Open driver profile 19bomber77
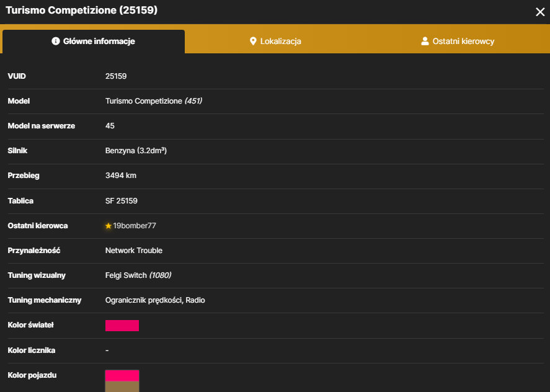The width and height of the screenshot is (550, 392). click(135, 226)
